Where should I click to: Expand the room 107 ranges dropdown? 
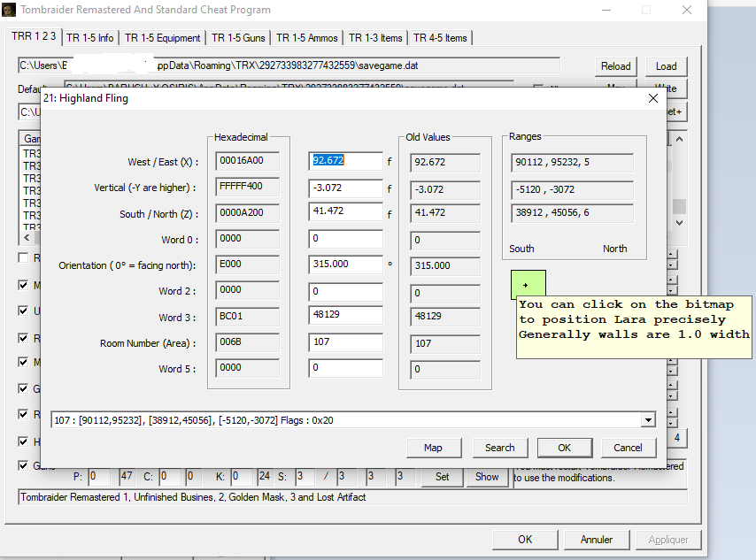(649, 420)
